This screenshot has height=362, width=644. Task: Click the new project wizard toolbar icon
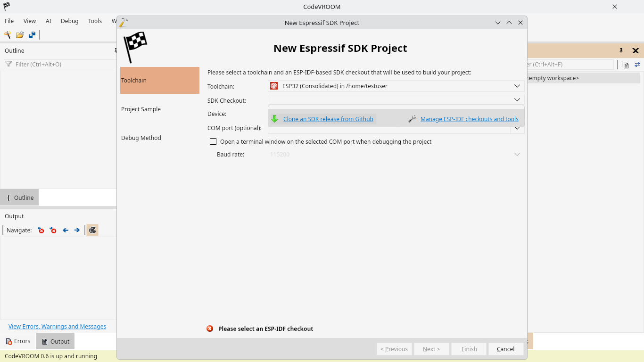[x=8, y=35]
